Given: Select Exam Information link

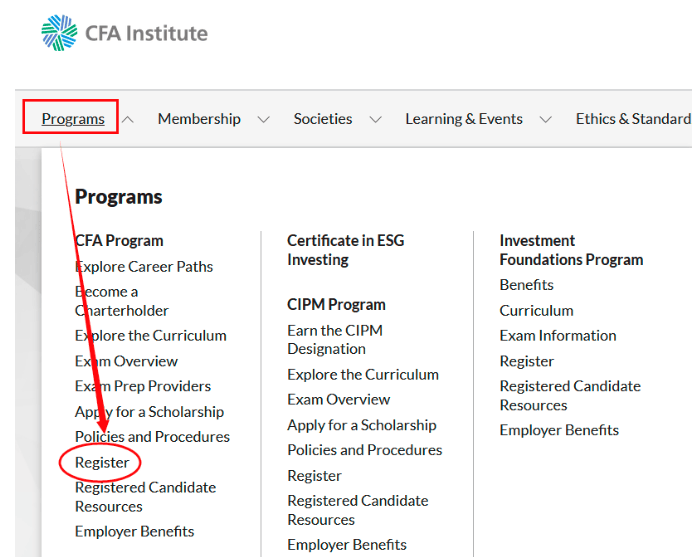Looking at the screenshot, I should (x=558, y=336).
